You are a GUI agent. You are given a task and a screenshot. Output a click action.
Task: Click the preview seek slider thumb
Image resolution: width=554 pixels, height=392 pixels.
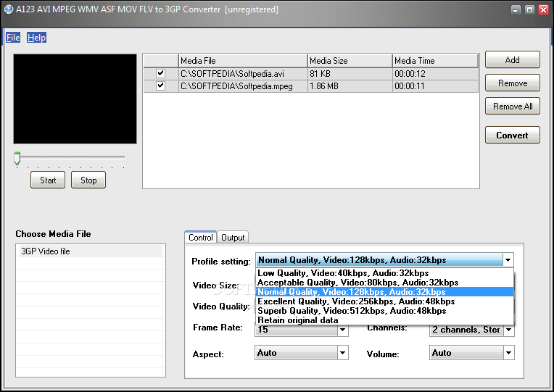17,158
